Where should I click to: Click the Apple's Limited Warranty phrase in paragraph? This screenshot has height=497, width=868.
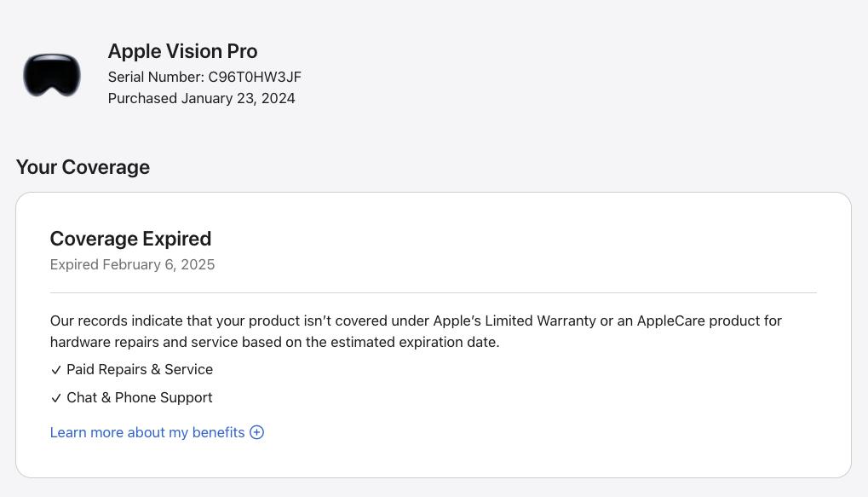click(514, 321)
